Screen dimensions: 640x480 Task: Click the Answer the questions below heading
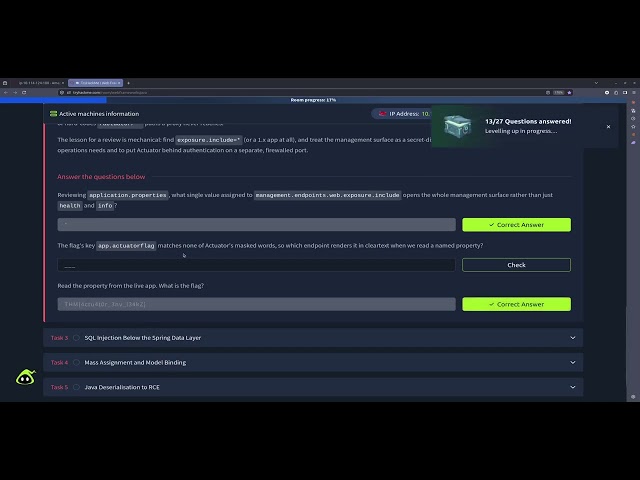pyautogui.click(x=101, y=177)
